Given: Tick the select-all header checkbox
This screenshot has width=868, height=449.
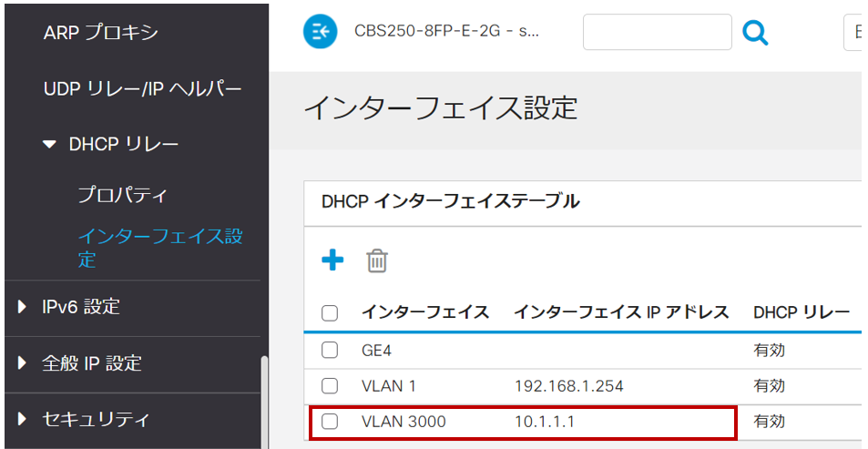Looking at the screenshot, I should coord(330,313).
